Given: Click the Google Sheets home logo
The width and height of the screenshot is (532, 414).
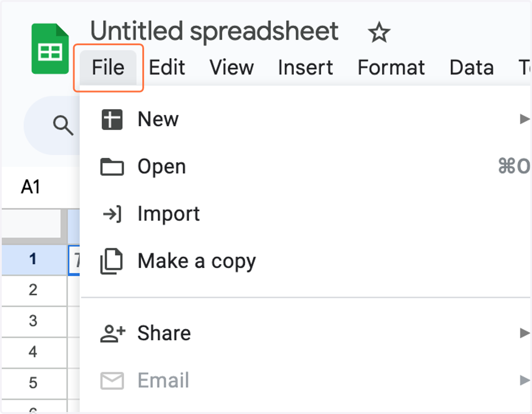Looking at the screenshot, I should coord(50,49).
